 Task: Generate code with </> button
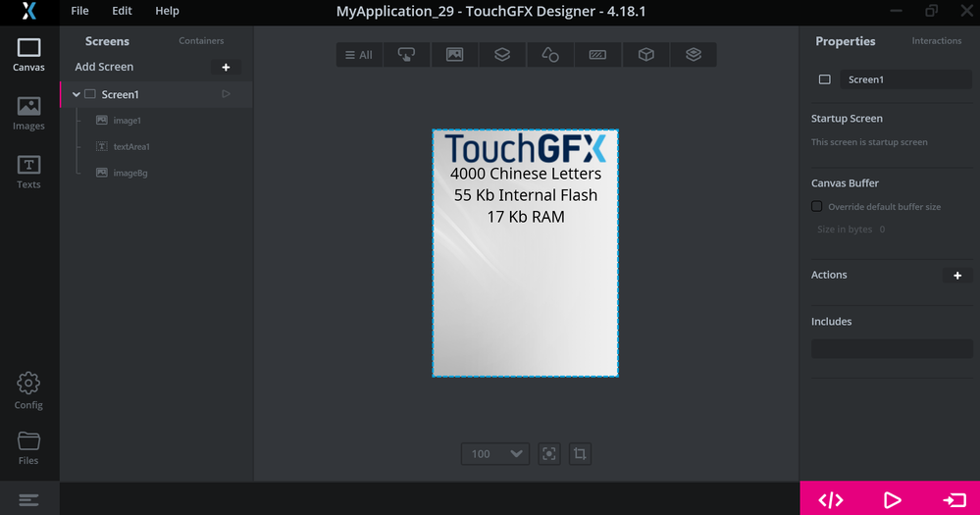click(831, 500)
